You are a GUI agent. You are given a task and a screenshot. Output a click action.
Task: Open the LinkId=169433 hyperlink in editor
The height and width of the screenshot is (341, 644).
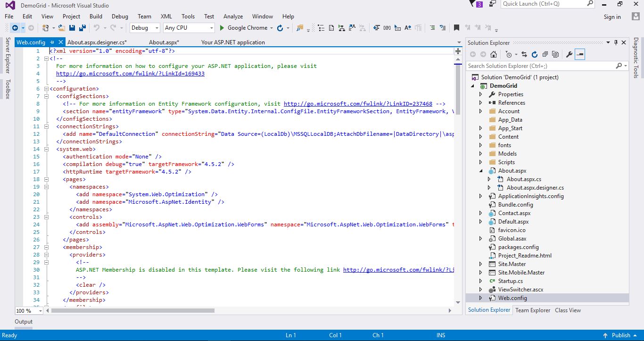(x=130, y=74)
